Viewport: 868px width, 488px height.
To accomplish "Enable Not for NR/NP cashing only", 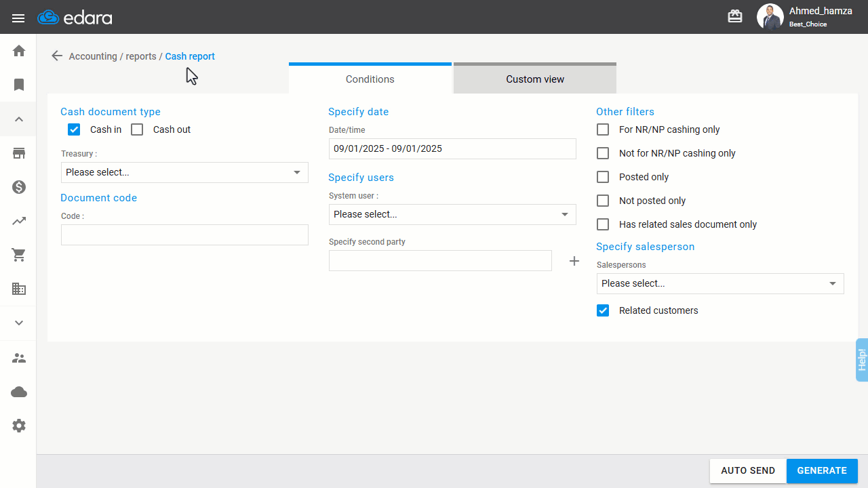I will (603, 153).
